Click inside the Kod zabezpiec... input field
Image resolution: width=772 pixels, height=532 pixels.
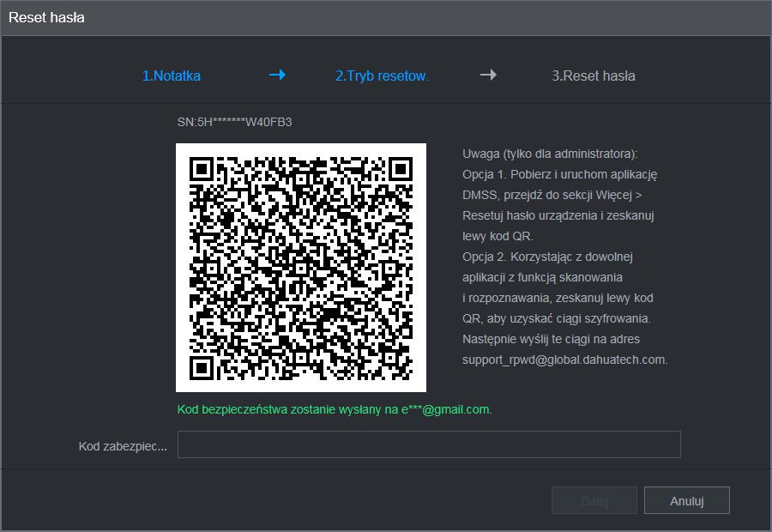[429, 444]
